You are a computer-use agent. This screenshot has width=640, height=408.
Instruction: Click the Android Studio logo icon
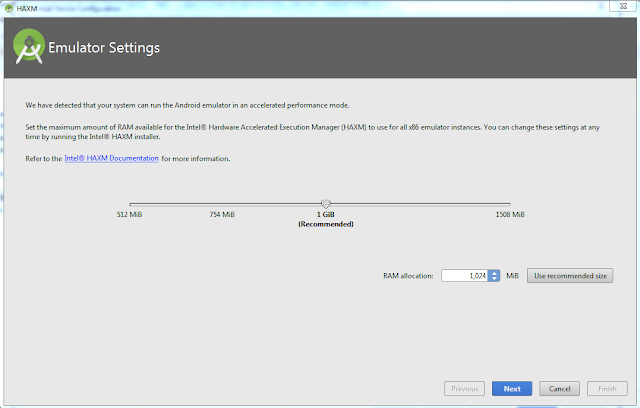click(x=29, y=47)
